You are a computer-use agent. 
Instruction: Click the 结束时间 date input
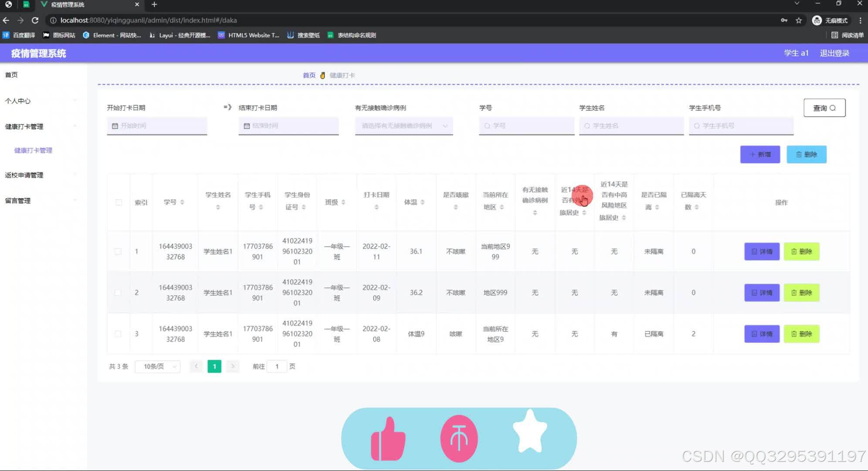[288, 126]
